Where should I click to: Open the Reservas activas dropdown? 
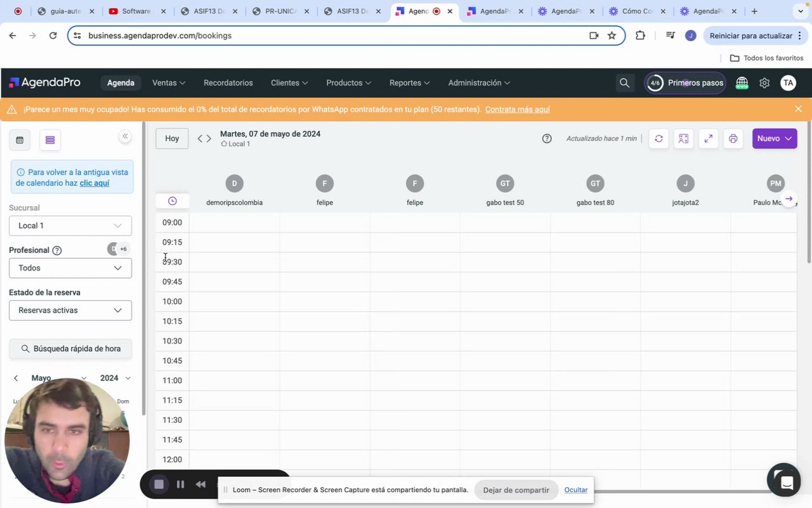tap(70, 311)
